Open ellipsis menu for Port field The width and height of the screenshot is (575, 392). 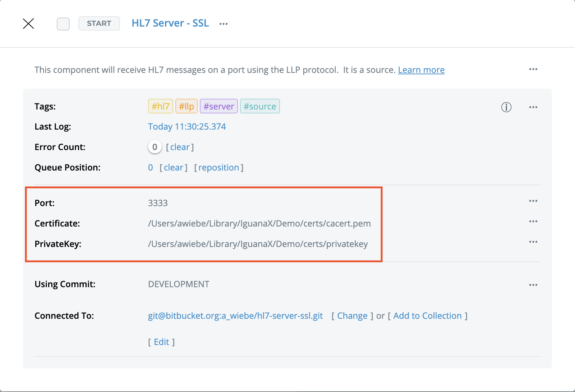tap(533, 201)
